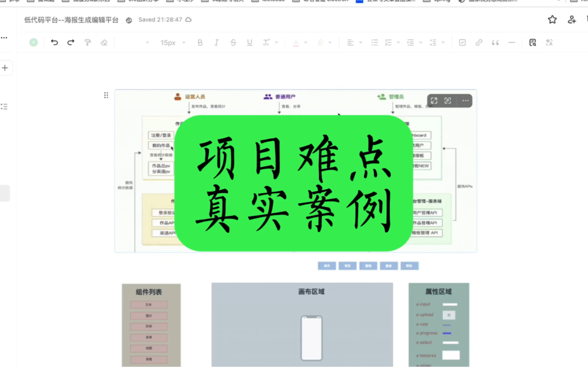Expand the more text styles arrow
The height and width of the screenshot is (367, 588).
tap(277, 43)
